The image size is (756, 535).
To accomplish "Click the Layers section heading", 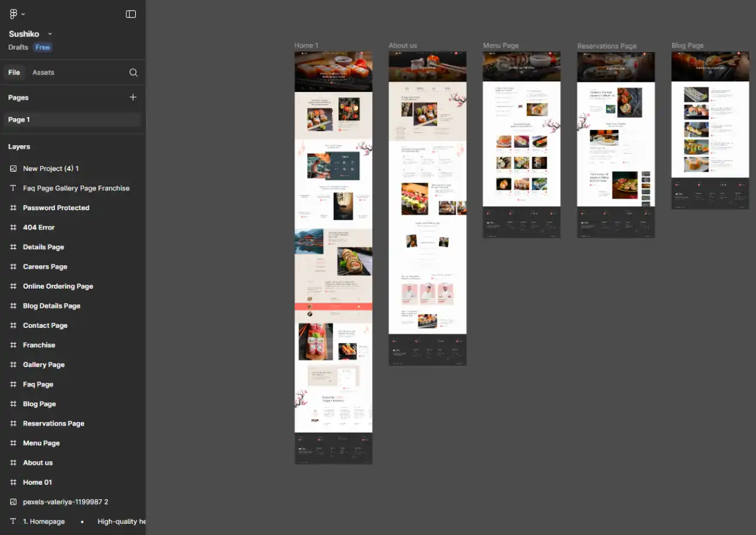I will click(19, 147).
